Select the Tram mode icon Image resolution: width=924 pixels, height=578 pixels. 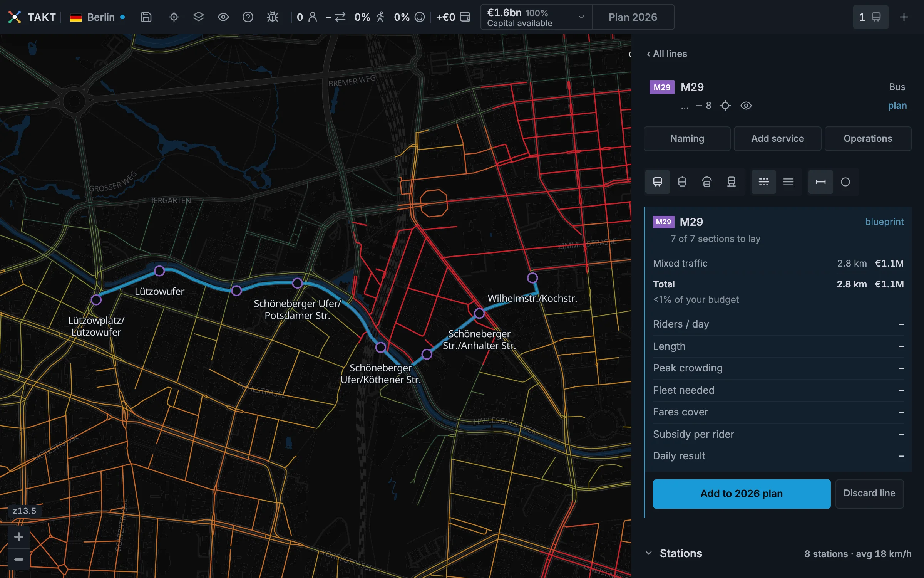pyautogui.click(x=682, y=182)
